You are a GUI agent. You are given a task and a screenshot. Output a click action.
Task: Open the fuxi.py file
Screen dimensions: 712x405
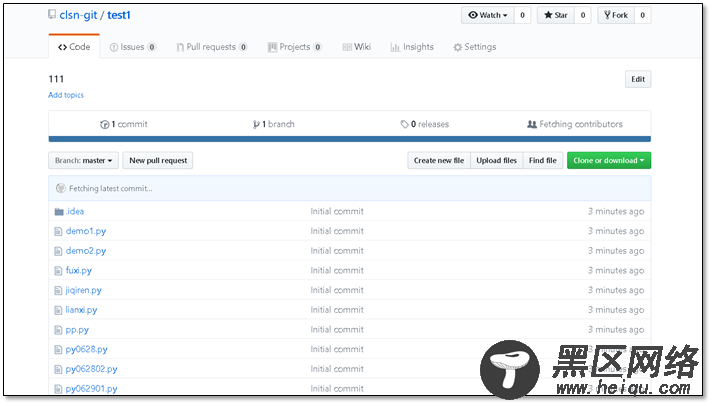[79, 271]
